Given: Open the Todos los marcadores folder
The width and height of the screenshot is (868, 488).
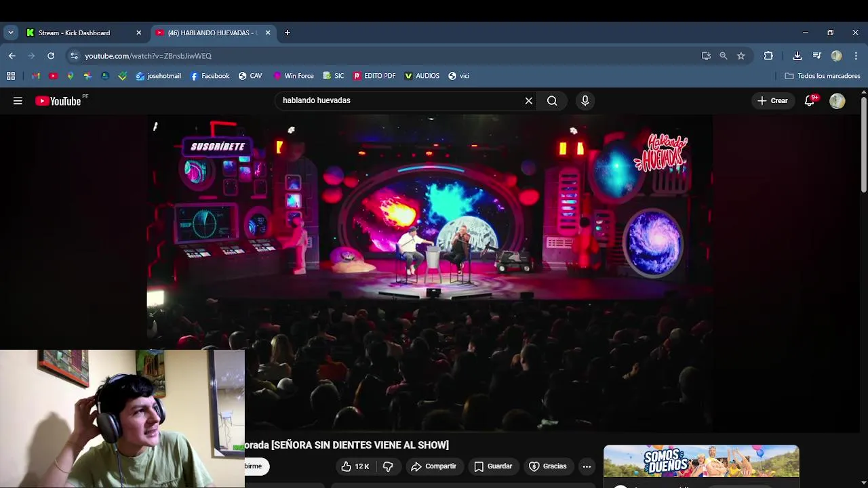Looking at the screenshot, I should [x=823, y=76].
